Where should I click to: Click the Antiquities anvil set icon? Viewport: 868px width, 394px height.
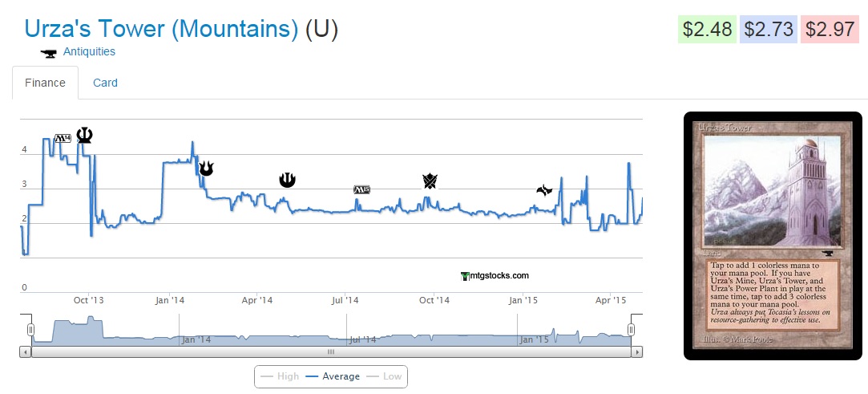pos(49,53)
